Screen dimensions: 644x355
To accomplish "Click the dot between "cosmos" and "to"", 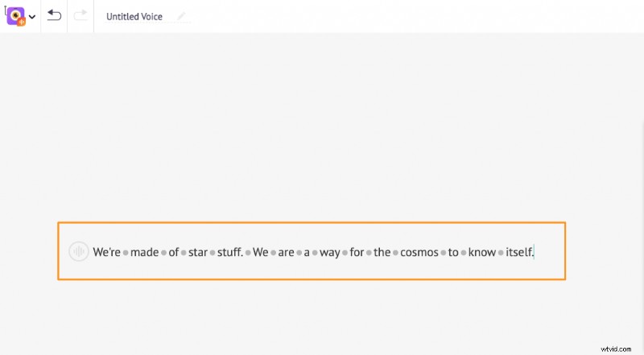I will click(444, 252).
